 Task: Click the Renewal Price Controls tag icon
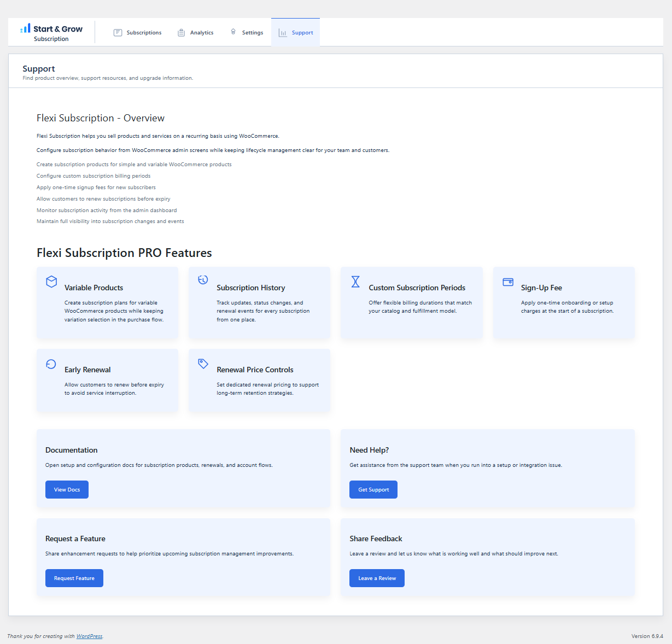203,364
